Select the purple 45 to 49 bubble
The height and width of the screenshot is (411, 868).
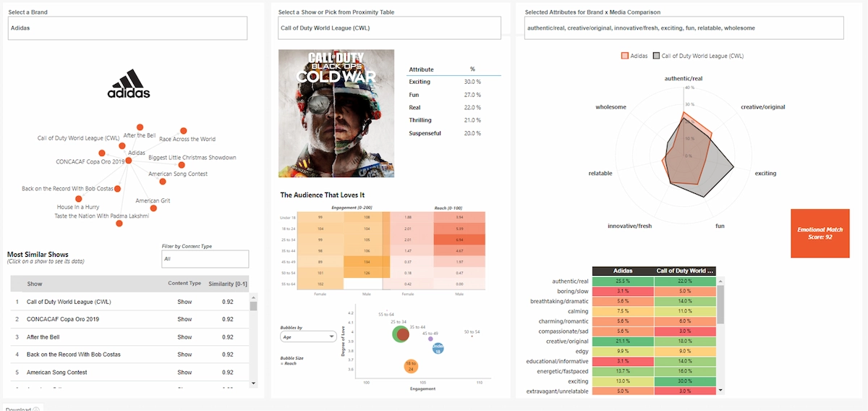coord(430,339)
